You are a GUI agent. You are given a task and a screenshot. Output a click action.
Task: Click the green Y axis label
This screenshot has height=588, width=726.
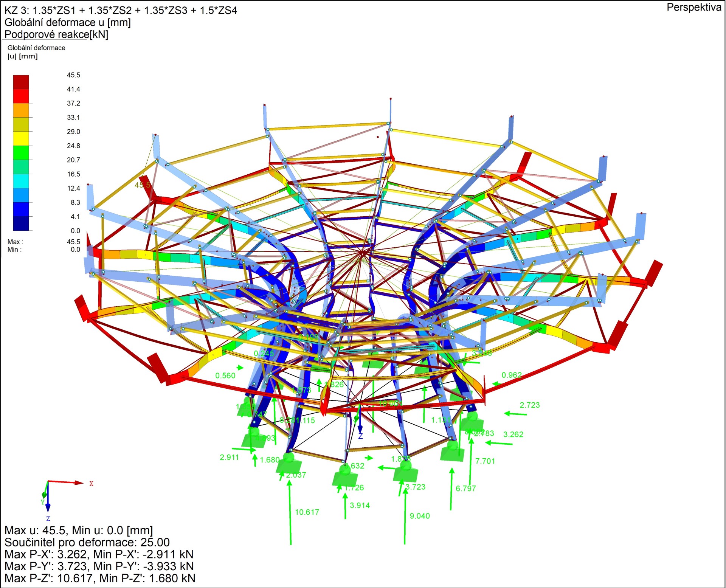(x=43, y=502)
